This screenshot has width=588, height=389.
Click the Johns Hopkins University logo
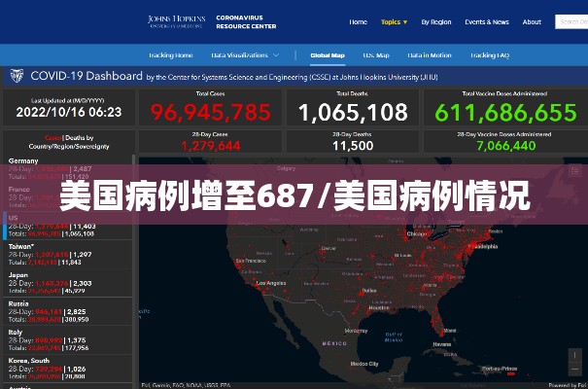[x=176, y=21]
